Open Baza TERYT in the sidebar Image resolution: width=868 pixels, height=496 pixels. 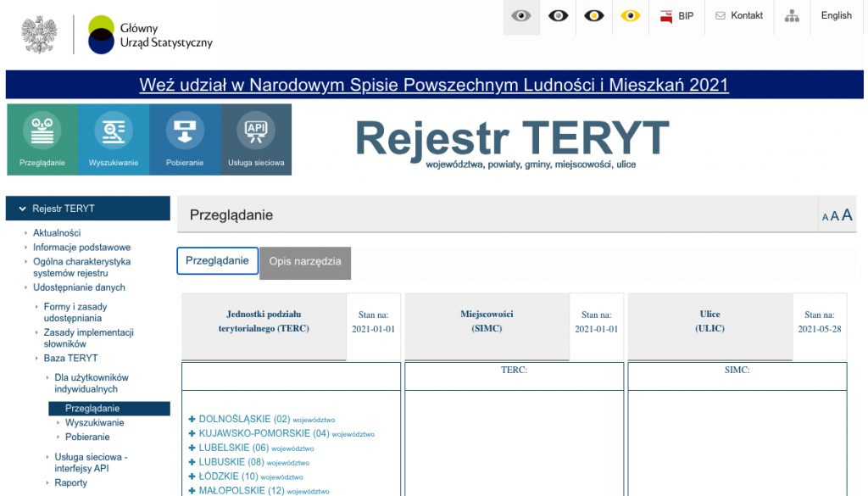pyautogui.click(x=70, y=358)
